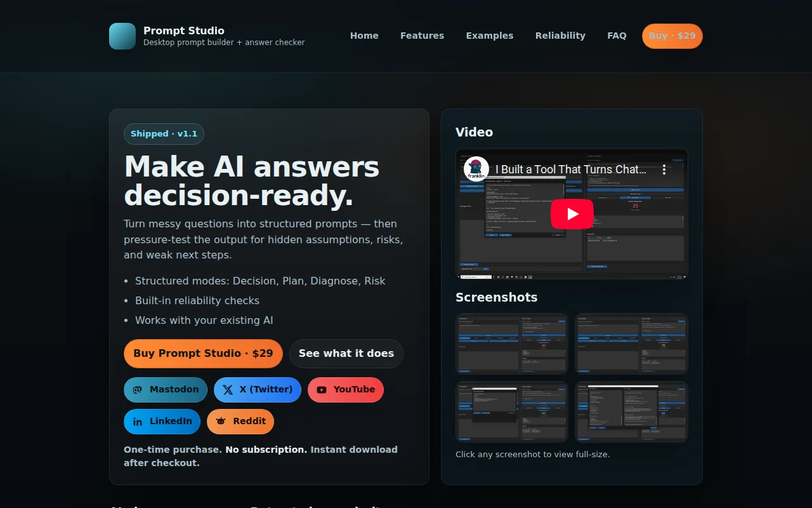The width and height of the screenshot is (812, 508).
Task: Click the Mastodon icon in social buttons
Action: tap(138, 390)
